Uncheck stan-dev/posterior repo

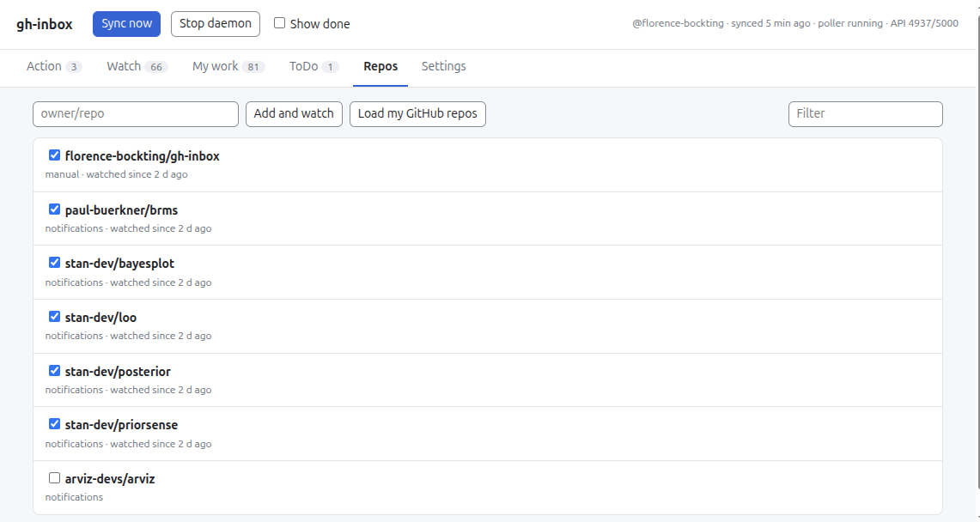coord(54,370)
